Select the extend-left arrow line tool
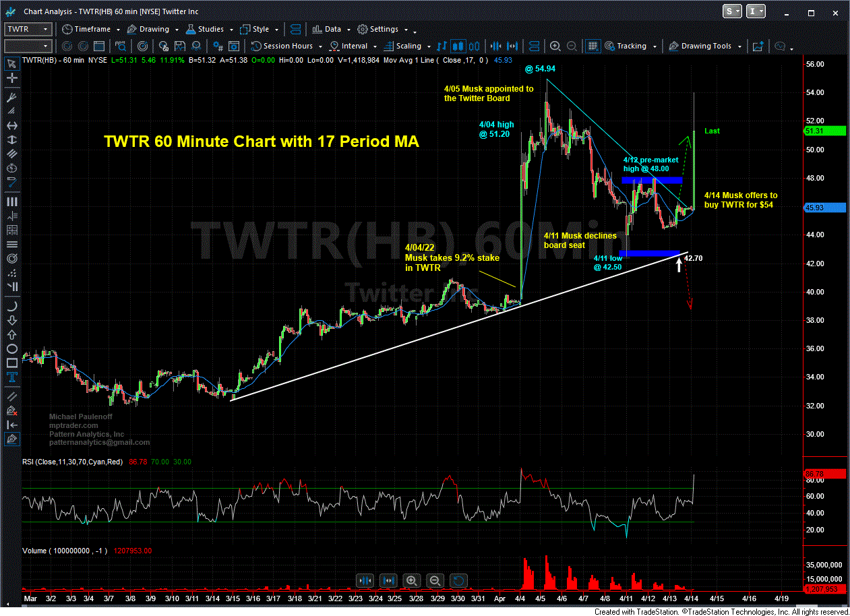 click(x=11, y=425)
